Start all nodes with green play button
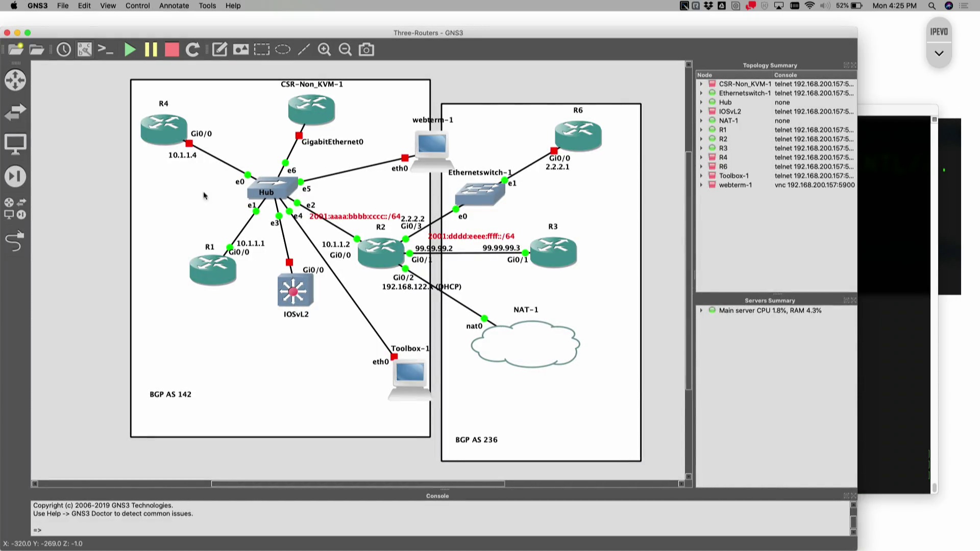This screenshot has width=980, height=551. click(130, 49)
